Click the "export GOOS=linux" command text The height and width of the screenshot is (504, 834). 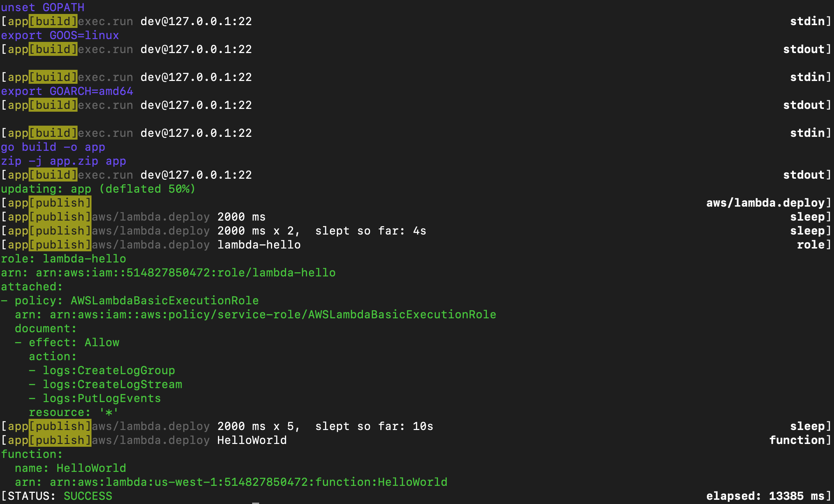tap(60, 35)
